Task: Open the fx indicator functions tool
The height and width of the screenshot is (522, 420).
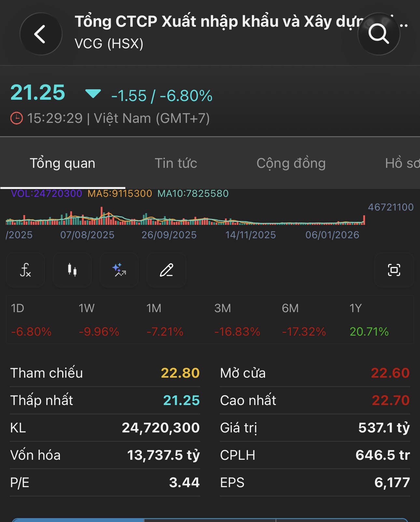Action: click(x=25, y=270)
